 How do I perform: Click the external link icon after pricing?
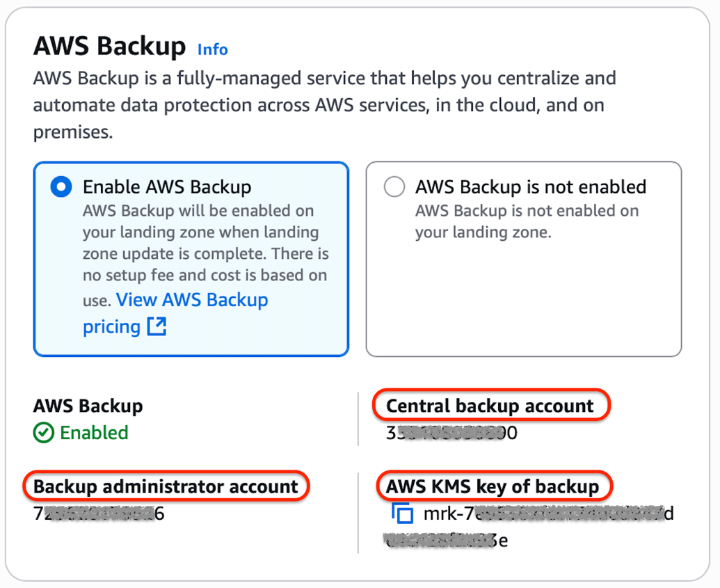coord(158,326)
